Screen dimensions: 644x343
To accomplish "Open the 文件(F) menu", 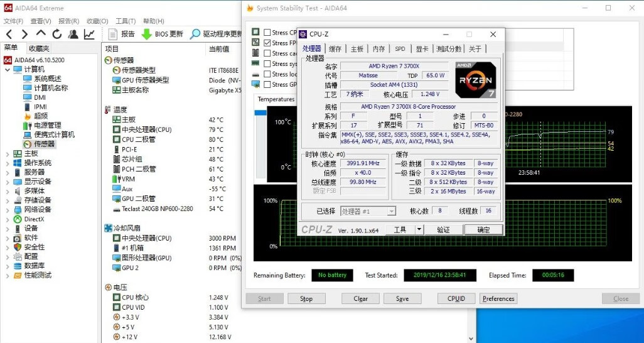I will (x=13, y=21).
